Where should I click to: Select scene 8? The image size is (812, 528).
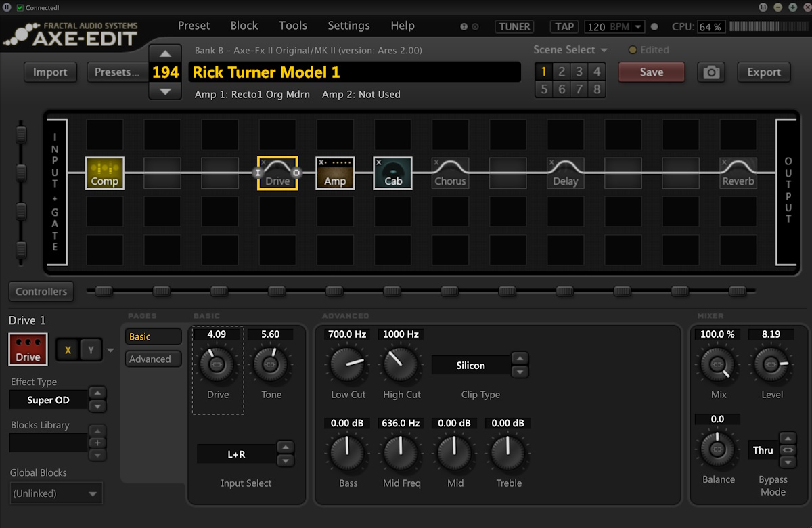[597, 89]
